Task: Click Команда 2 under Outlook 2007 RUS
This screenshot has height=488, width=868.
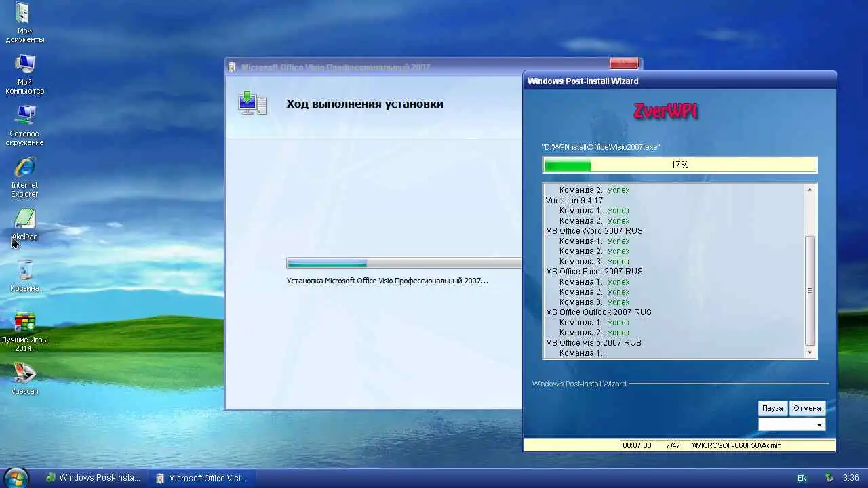Action: click(x=595, y=333)
